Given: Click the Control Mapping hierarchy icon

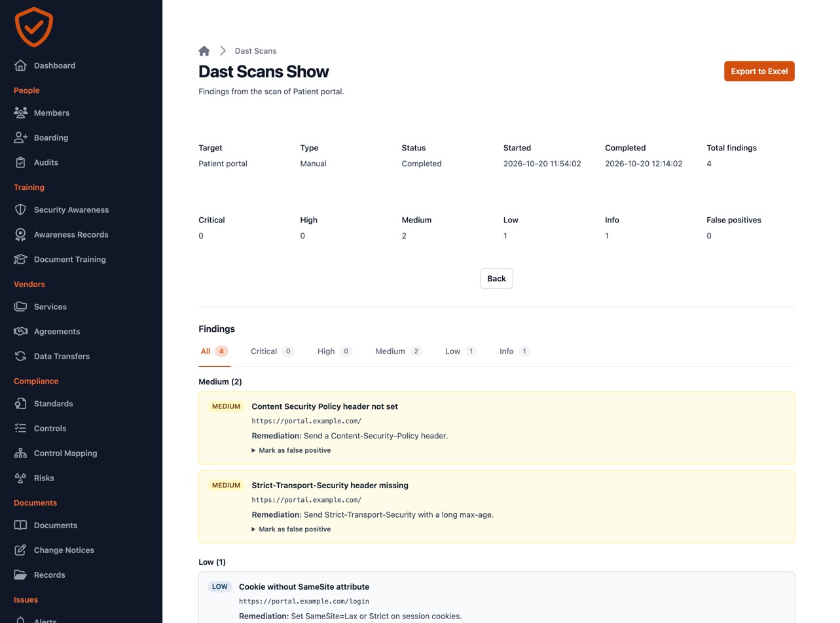Looking at the screenshot, I should pyautogui.click(x=20, y=453).
